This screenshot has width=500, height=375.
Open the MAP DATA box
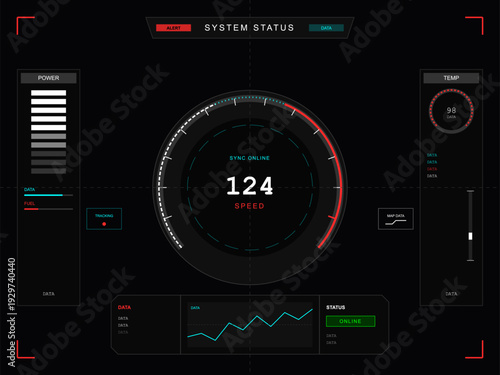click(x=396, y=219)
